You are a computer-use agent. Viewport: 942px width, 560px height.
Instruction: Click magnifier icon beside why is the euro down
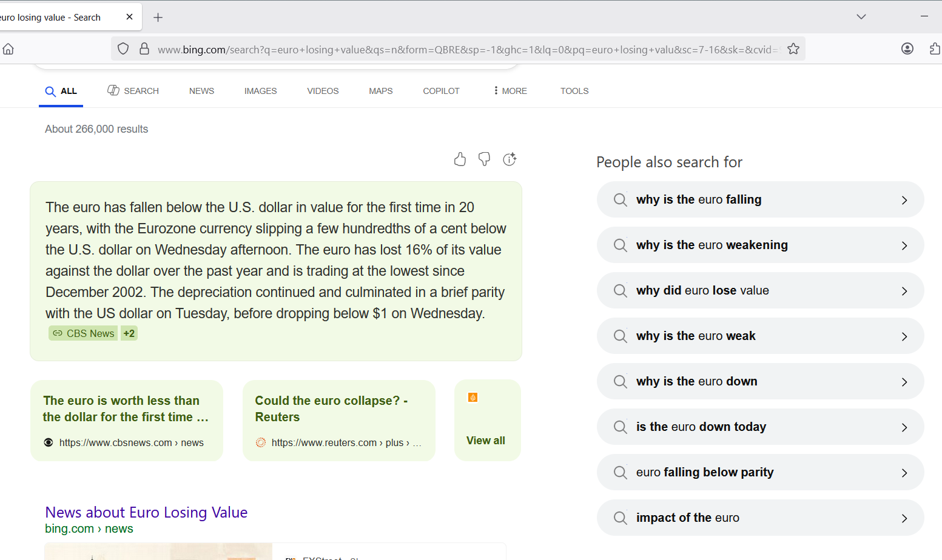coord(620,382)
